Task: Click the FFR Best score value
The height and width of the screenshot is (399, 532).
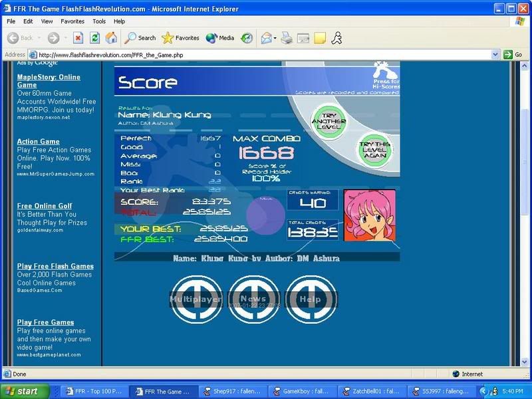Action: pyautogui.click(x=221, y=239)
